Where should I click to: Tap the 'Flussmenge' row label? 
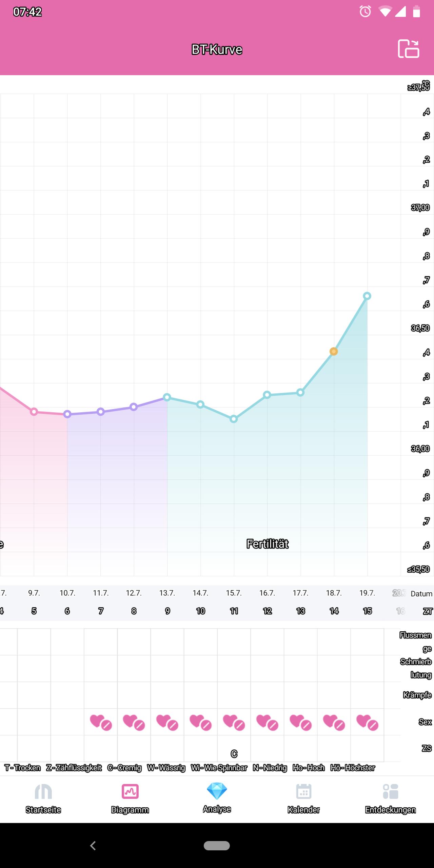[416, 642]
